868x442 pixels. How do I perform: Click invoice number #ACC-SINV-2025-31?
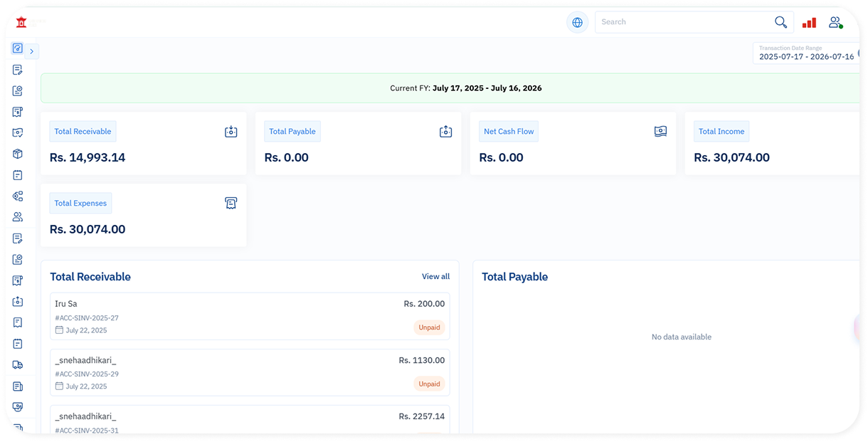tap(87, 430)
